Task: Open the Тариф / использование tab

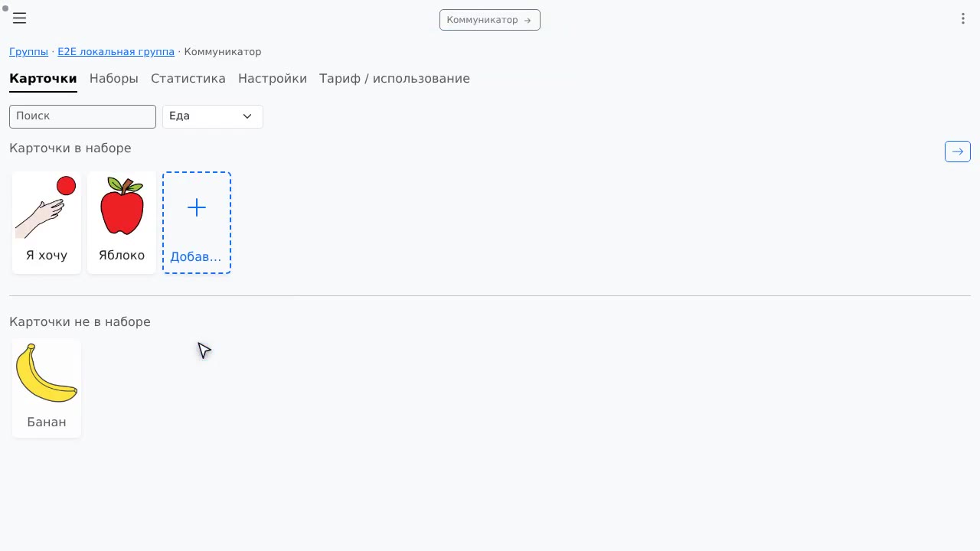Action: click(x=394, y=79)
